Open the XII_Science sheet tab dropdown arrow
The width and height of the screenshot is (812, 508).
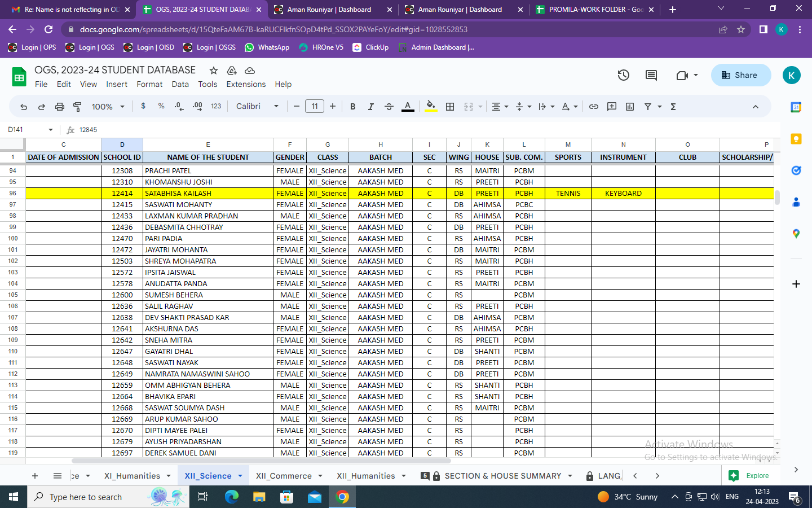pos(240,476)
